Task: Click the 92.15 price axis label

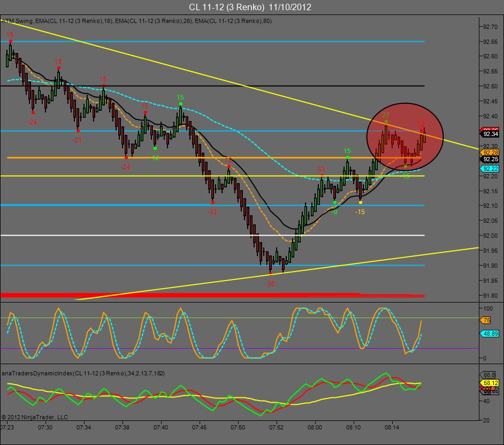Action: [491, 191]
